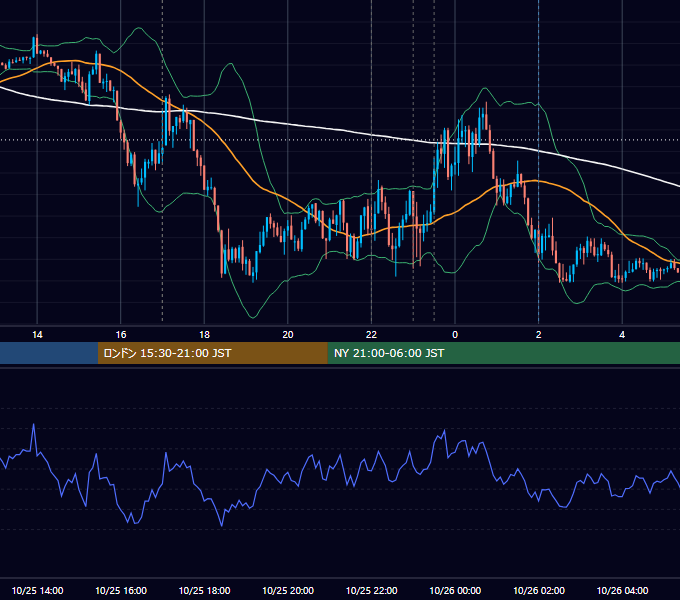Click the 4 hour axis label

pos(622,335)
